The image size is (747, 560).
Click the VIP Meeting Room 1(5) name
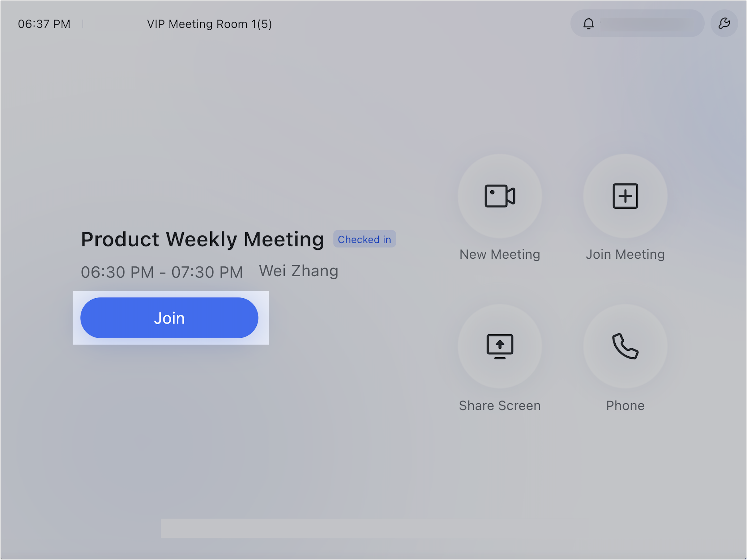click(x=209, y=24)
